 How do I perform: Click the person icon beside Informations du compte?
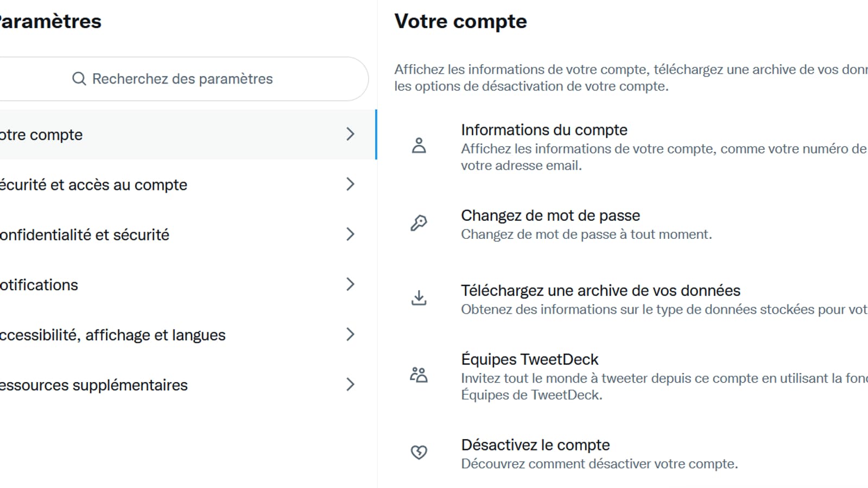click(x=419, y=145)
